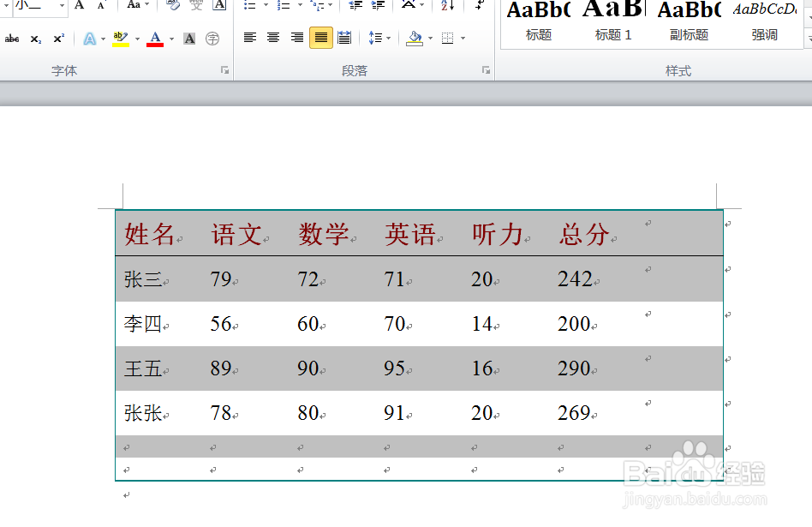Click the name cell 张三
The width and height of the screenshot is (812, 527).
click(143, 279)
